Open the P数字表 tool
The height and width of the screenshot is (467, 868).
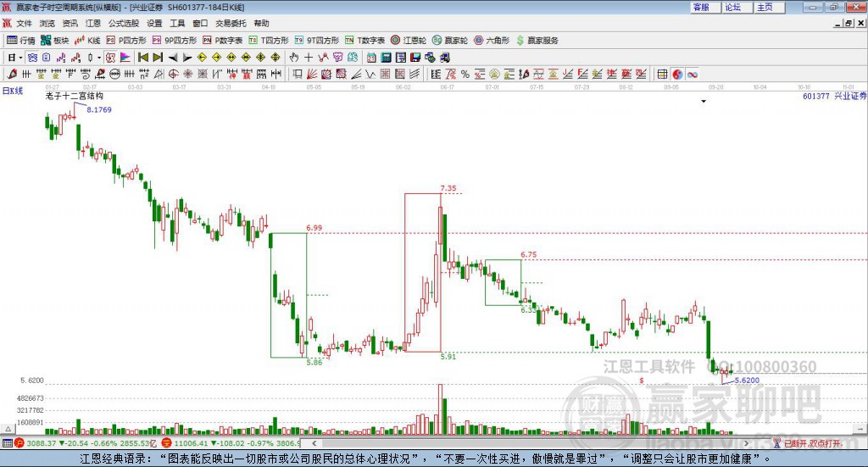[x=223, y=41]
